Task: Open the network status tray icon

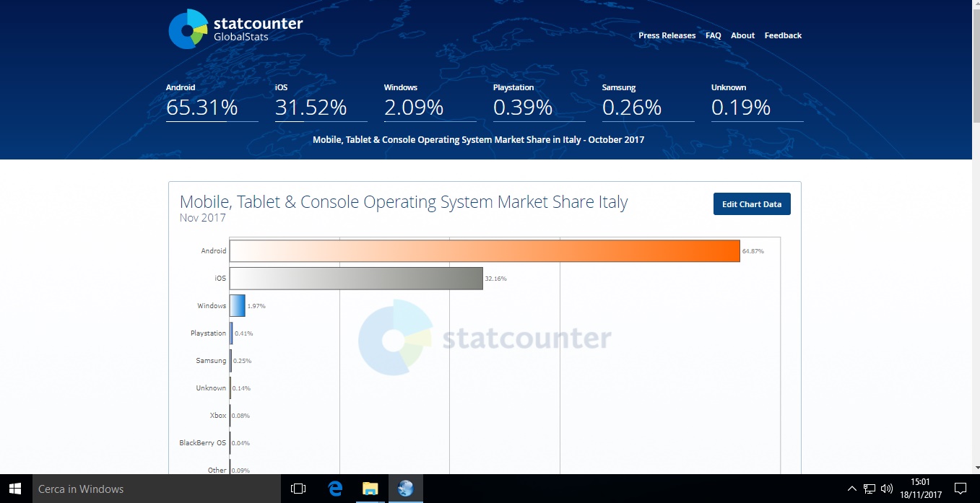Action: 870,489
